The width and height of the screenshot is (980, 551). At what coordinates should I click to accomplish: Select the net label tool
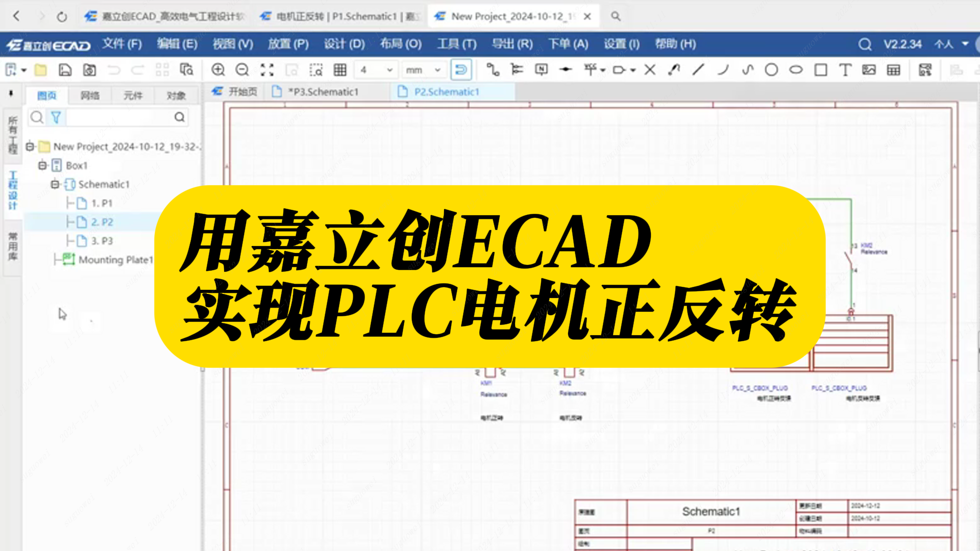[542, 70]
